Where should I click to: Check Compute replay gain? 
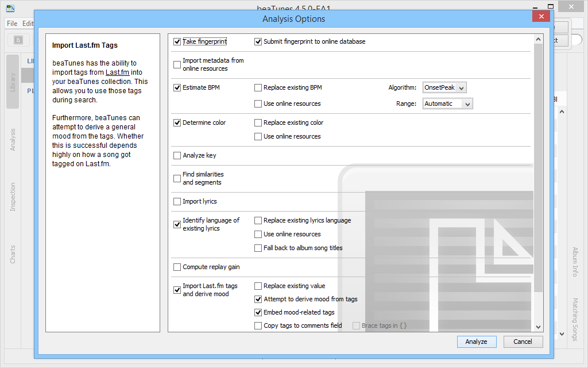click(177, 267)
